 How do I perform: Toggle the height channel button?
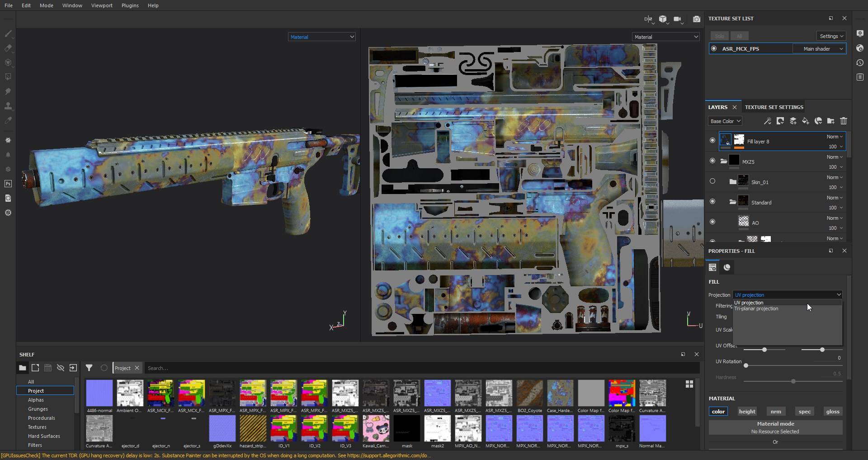click(x=747, y=412)
